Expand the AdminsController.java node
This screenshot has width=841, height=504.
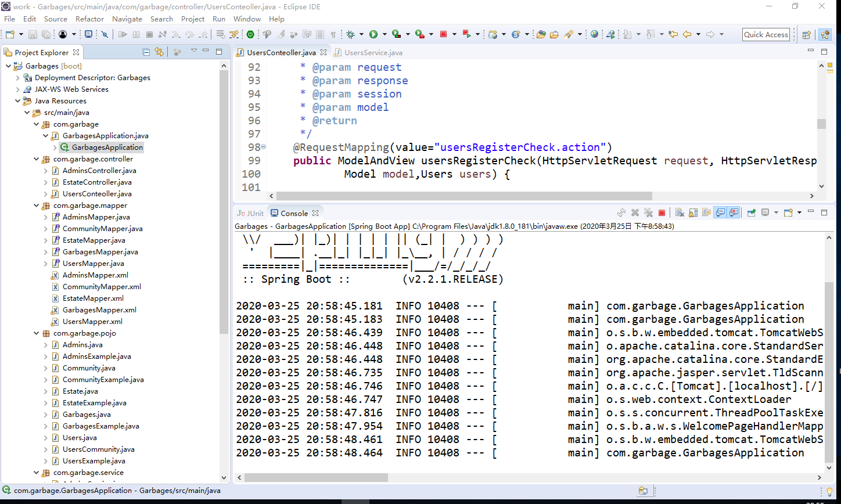click(46, 171)
